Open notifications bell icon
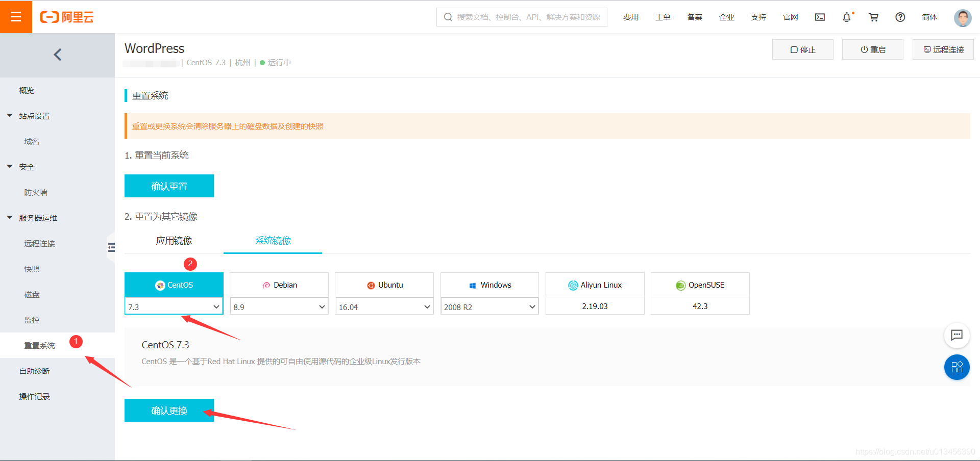The image size is (980, 461). (847, 17)
